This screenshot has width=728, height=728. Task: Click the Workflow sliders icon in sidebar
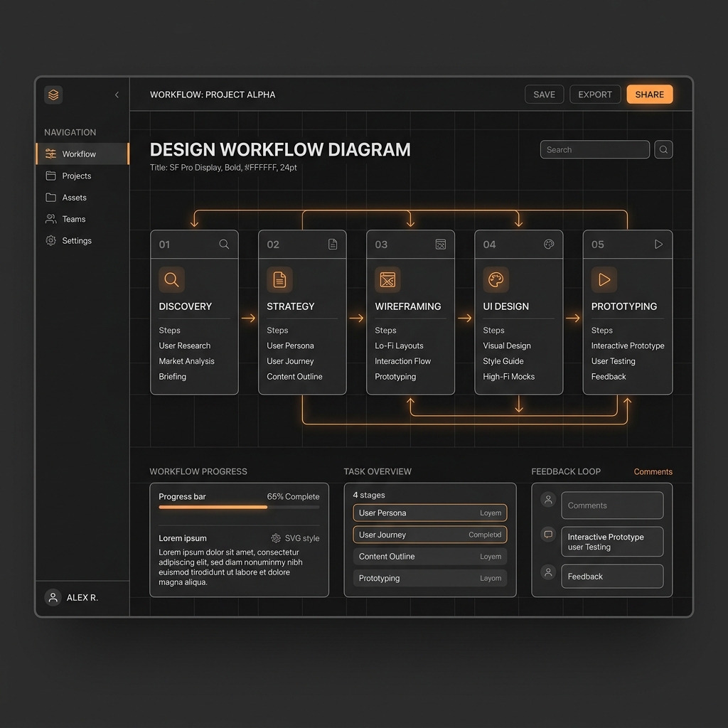50,154
